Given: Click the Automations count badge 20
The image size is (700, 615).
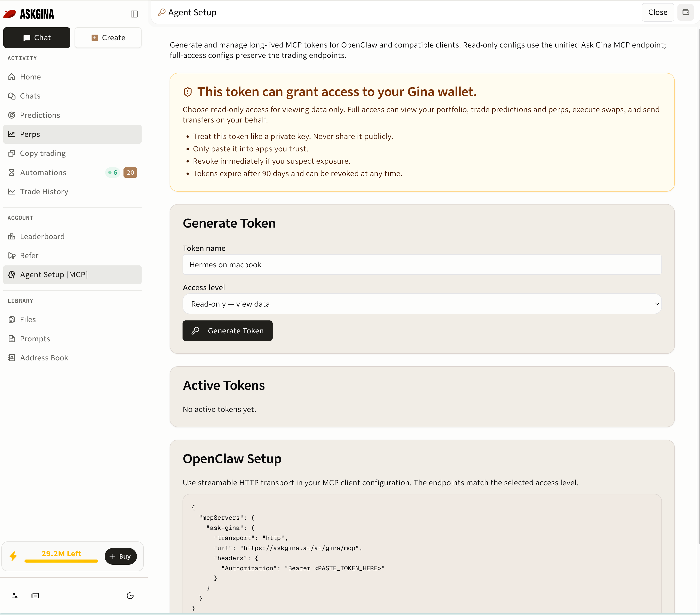Looking at the screenshot, I should pyautogui.click(x=130, y=173).
